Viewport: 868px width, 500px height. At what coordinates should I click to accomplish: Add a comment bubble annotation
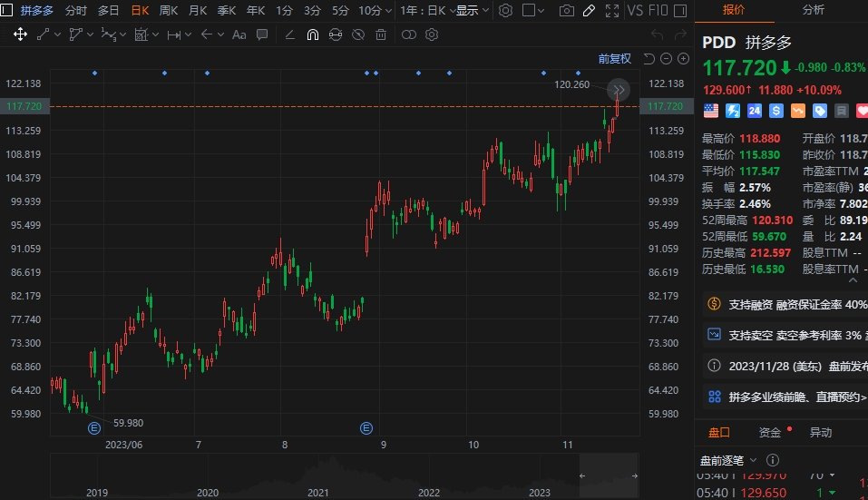262,34
